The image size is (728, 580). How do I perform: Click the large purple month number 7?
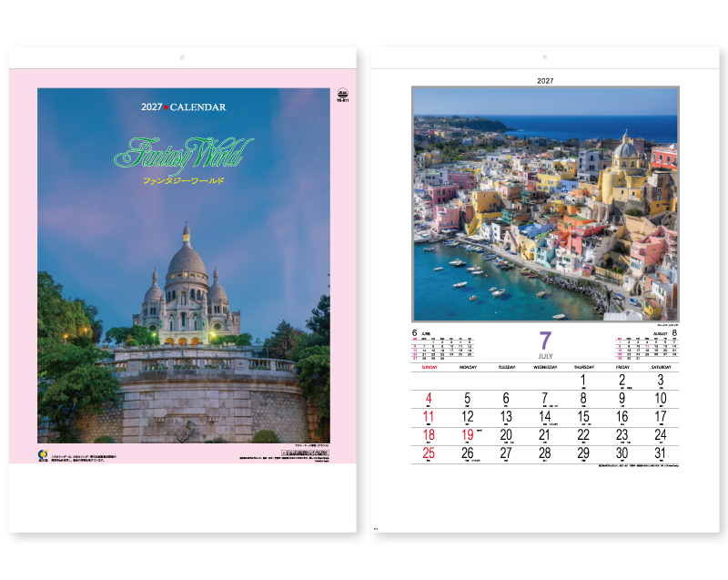click(x=545, y=341)
